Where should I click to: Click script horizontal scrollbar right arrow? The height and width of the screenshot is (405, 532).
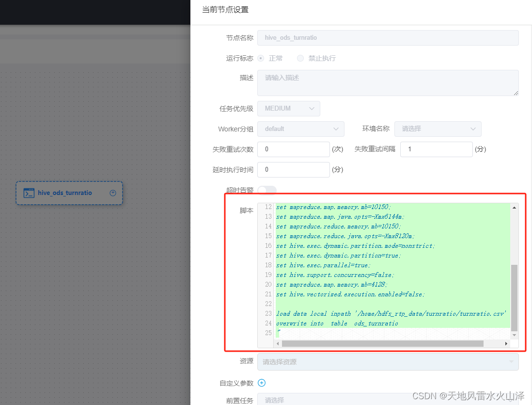[506, 344]
